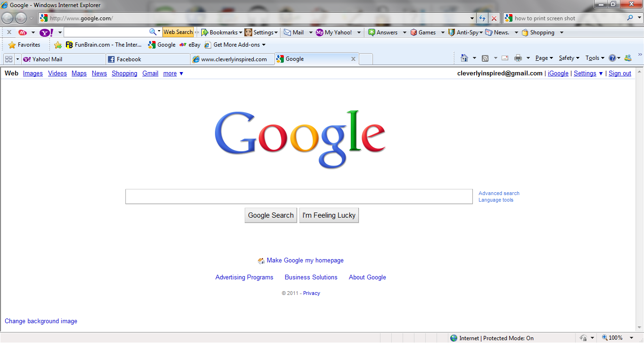Click the Quick Tabs grid icon
The width and height of the screenshot is (644, 343).
coord(8,59)
